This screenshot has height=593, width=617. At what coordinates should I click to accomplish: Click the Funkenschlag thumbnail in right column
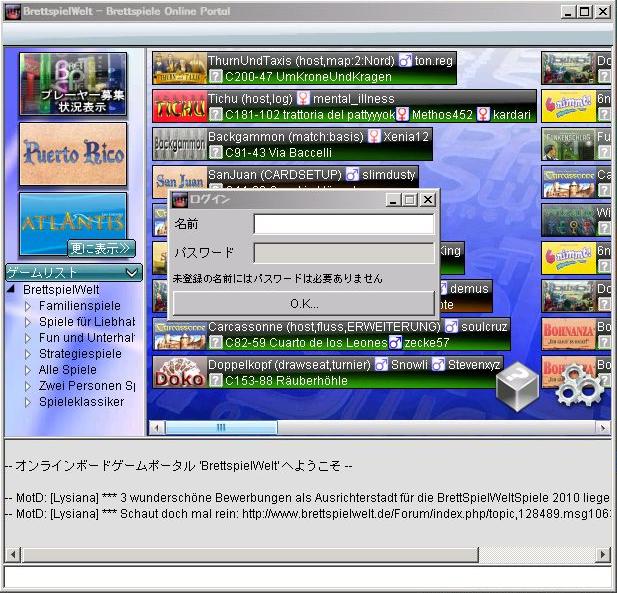click(568, 145)
